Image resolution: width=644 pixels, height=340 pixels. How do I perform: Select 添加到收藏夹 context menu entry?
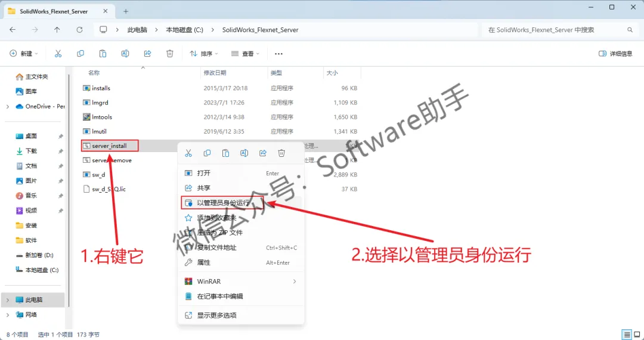(241, 218)
